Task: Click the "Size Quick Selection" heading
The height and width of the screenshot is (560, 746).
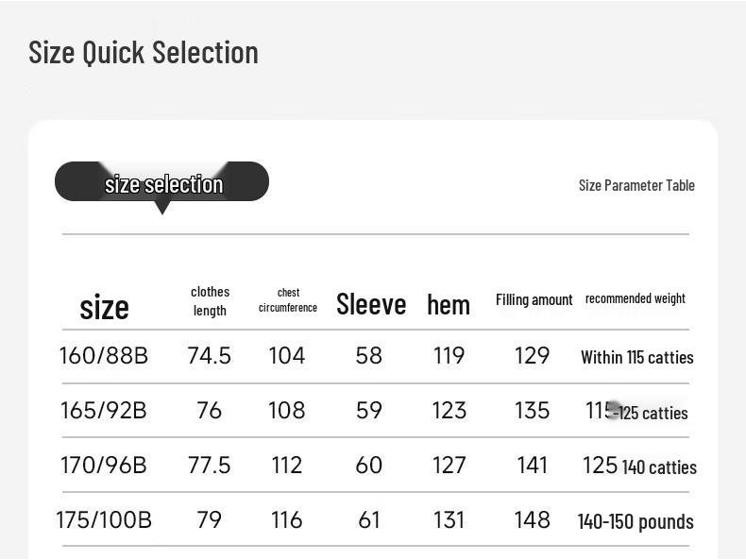Action: click(144, 52)
